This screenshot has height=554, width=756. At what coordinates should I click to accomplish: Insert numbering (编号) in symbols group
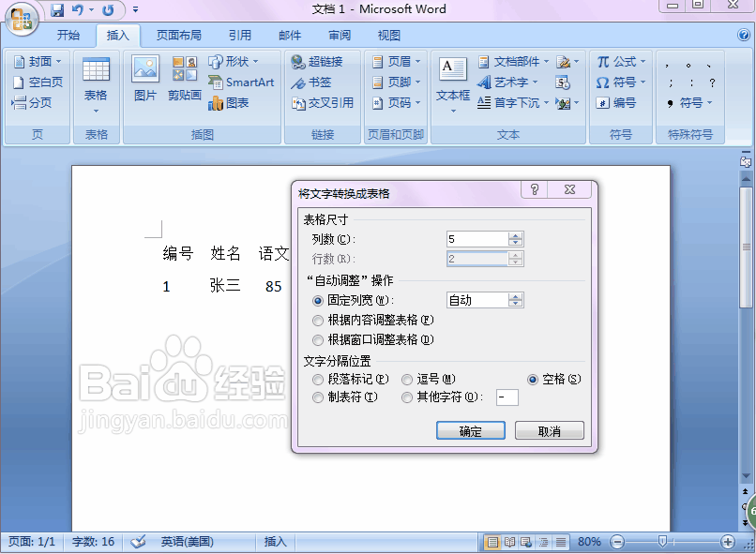pyautogui.click(x=616, y=102)
